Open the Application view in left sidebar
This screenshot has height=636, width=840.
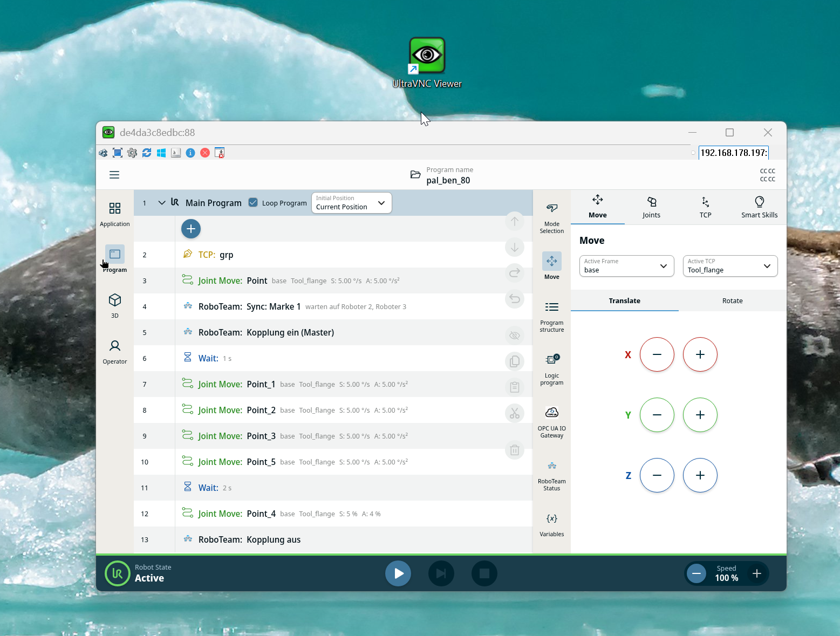click(x=115, y=214)
